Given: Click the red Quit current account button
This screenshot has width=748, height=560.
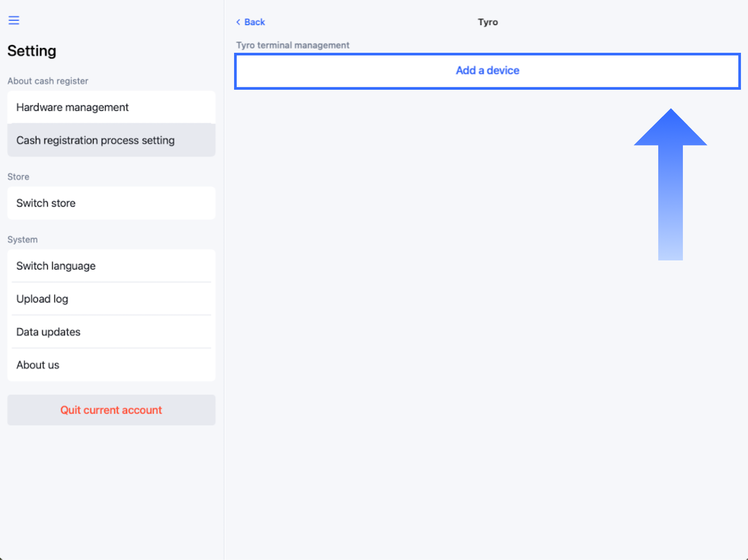Looking at the screenshot, I should pos(111,410).
